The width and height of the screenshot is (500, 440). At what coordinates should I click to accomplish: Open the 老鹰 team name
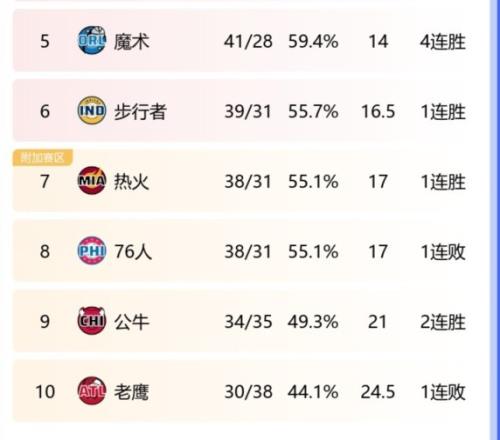(131, 392)
